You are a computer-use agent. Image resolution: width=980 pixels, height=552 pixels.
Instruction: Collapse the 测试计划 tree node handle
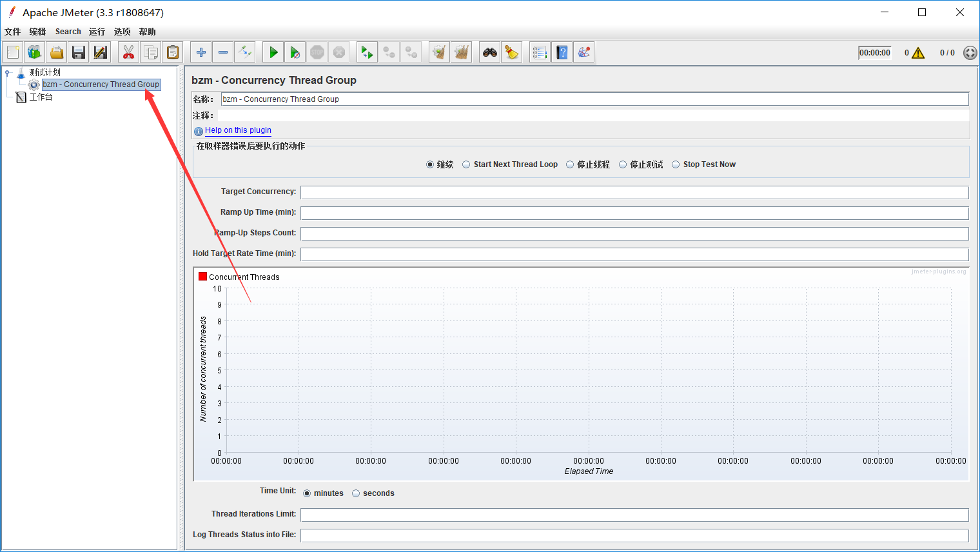8,72
